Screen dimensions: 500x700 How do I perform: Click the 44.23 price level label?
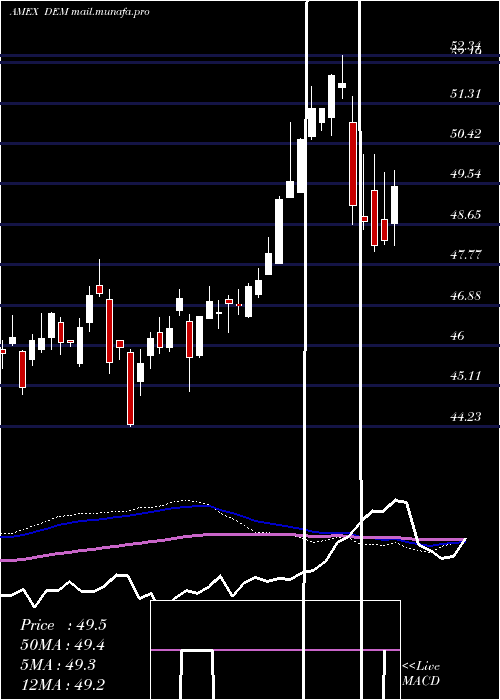pos(466,417)
